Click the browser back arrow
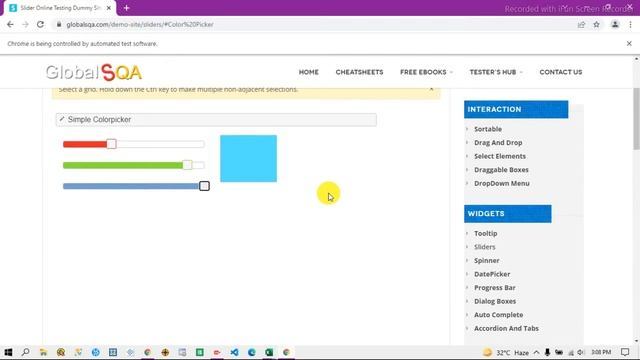Screen dimensions: 640x360 10,24
